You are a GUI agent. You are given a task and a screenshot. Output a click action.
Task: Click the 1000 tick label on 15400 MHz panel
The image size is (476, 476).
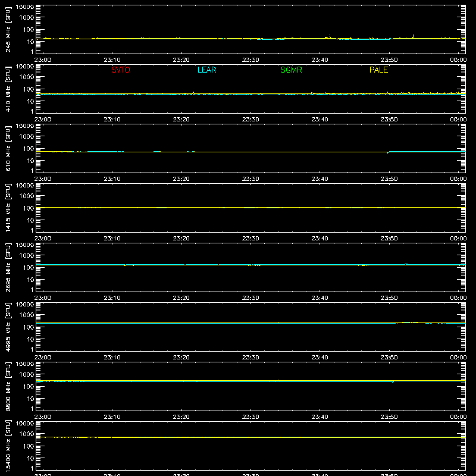27,434
